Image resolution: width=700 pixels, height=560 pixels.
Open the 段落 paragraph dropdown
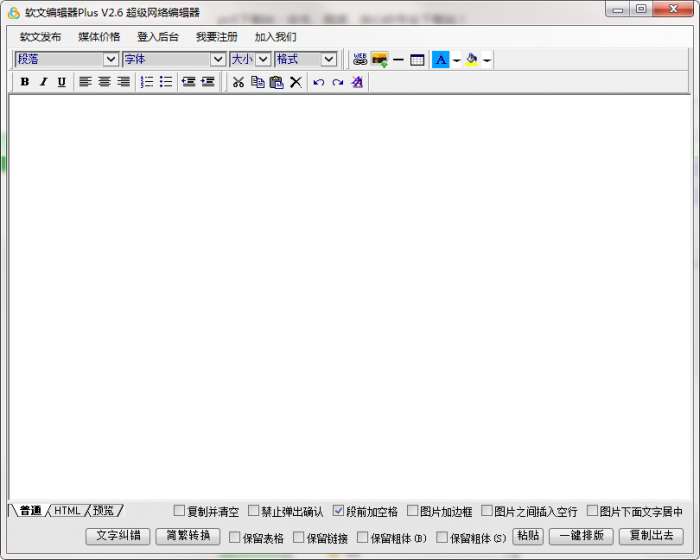click(x=110, y=60)
